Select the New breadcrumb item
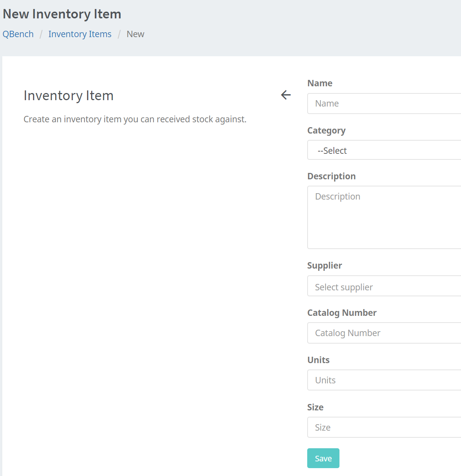This screenshot has height=476, width=461. pyautogui.click(x=135, y=34)
